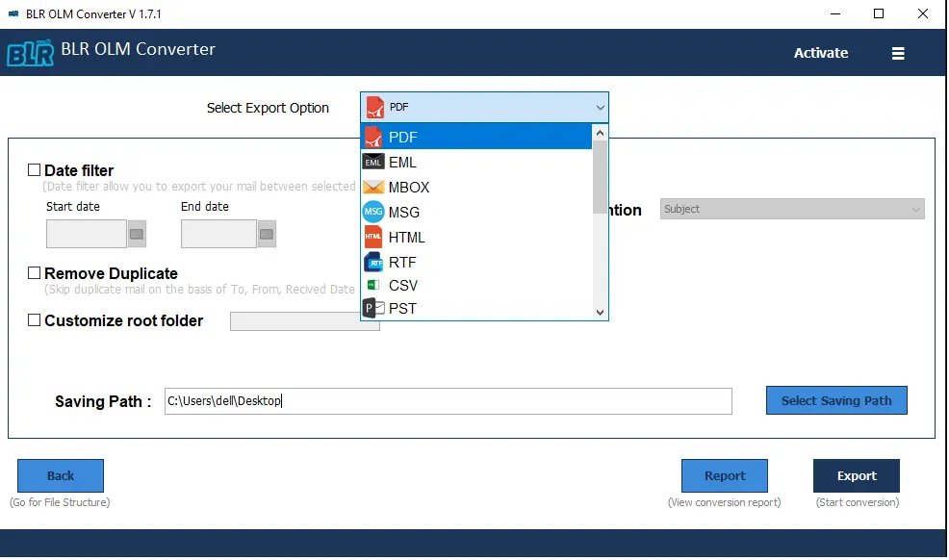Click the RTF document icon
Screen dimensions: 949x560
point(372,262)
